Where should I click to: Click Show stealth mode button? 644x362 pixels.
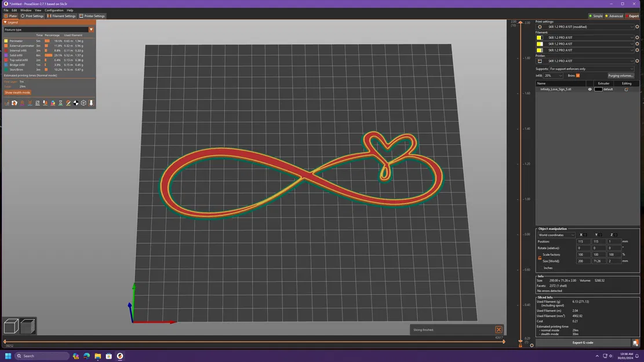coord(17,92)
